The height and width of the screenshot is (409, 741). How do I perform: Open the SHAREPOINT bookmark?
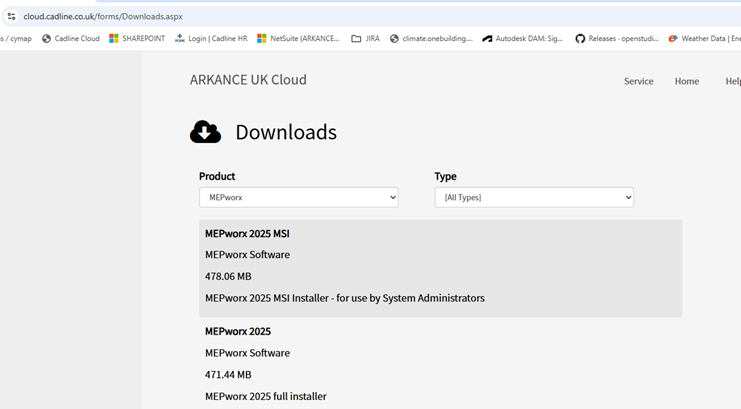[137, 39]
